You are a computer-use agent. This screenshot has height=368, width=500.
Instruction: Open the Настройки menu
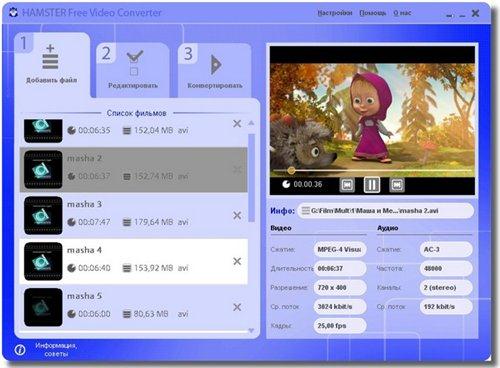(x=335, y=13)
